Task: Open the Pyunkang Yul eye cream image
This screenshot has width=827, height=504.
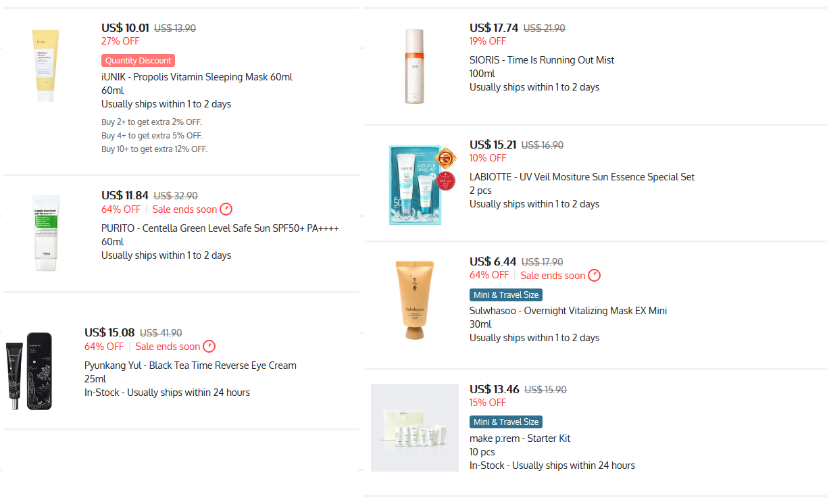Action: point(28,371)
